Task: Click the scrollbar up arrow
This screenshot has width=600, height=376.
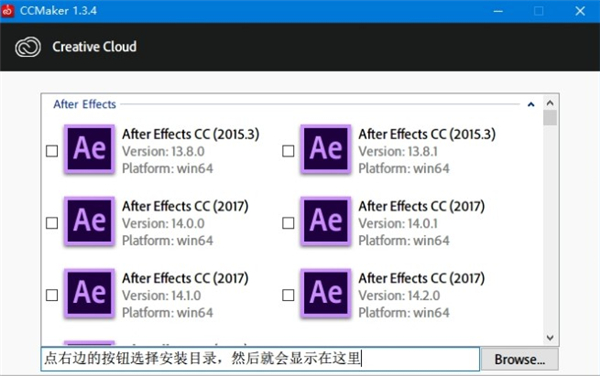Action: pos(550,103)
